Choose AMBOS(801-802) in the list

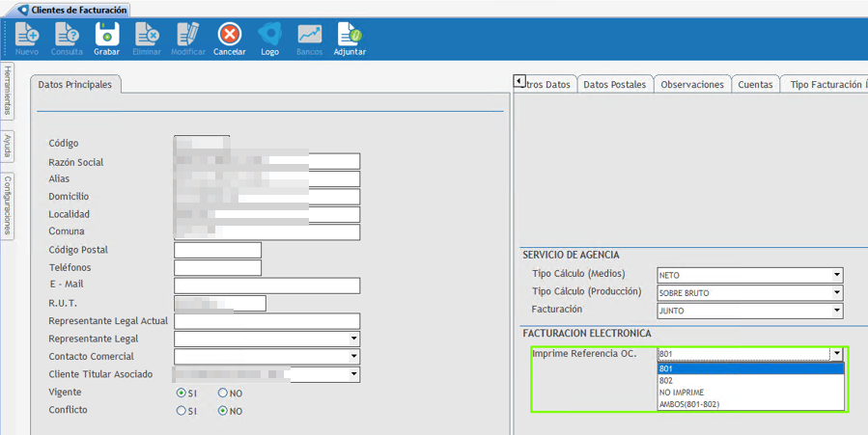coord(750,404)
